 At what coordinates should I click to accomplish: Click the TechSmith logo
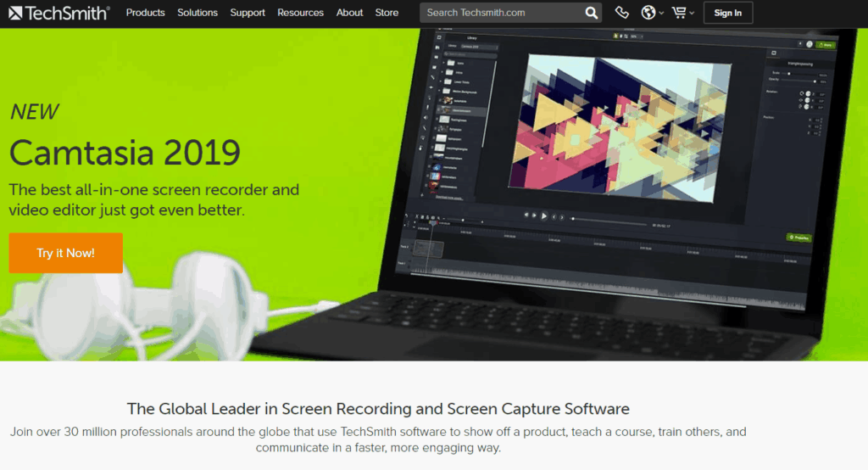(59, 13)
